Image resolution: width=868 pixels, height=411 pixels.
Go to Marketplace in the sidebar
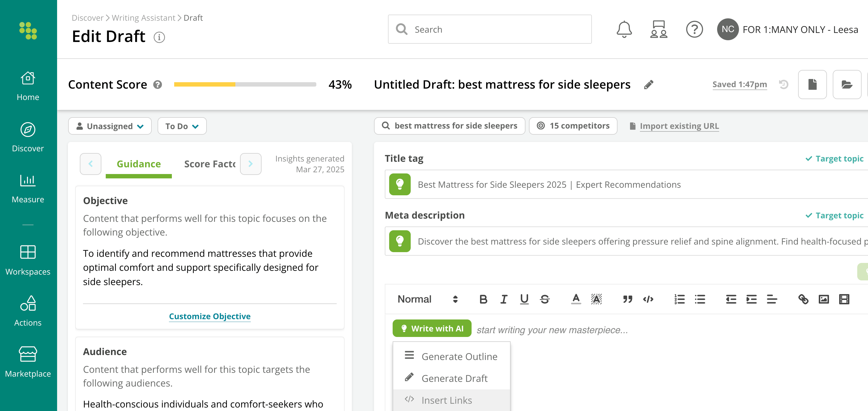coord(28,362)
